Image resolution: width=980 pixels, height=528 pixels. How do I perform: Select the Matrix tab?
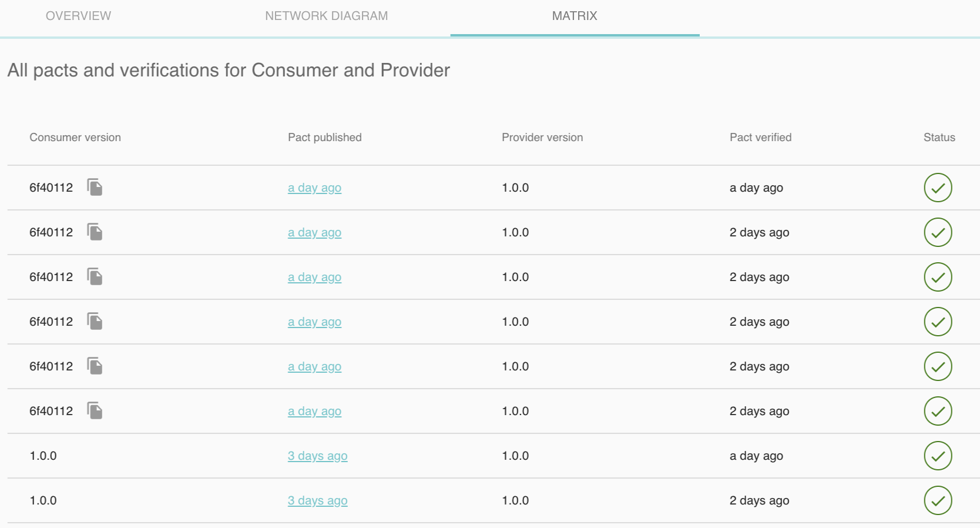pos(575,16)
